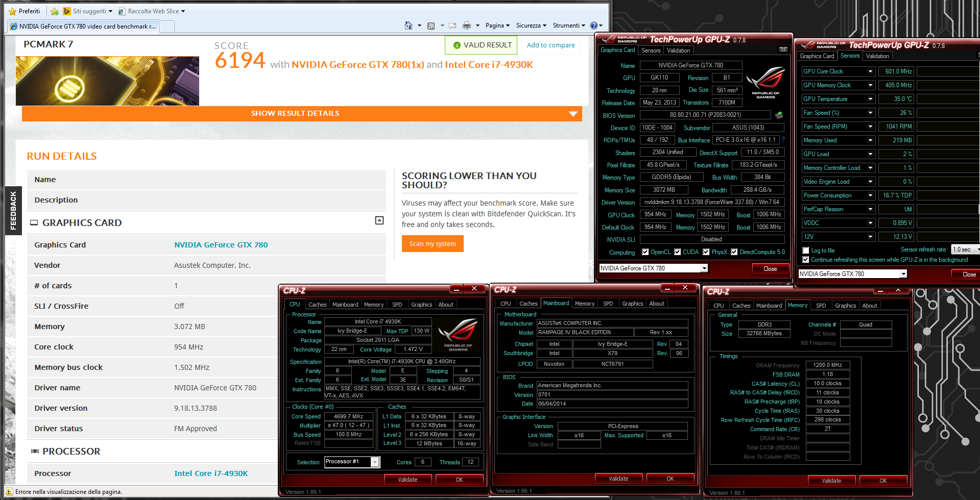Viewport: 980px width, 500px height.
Task: Click the read mail envelope icon
Action: click(x=452, y=26)
